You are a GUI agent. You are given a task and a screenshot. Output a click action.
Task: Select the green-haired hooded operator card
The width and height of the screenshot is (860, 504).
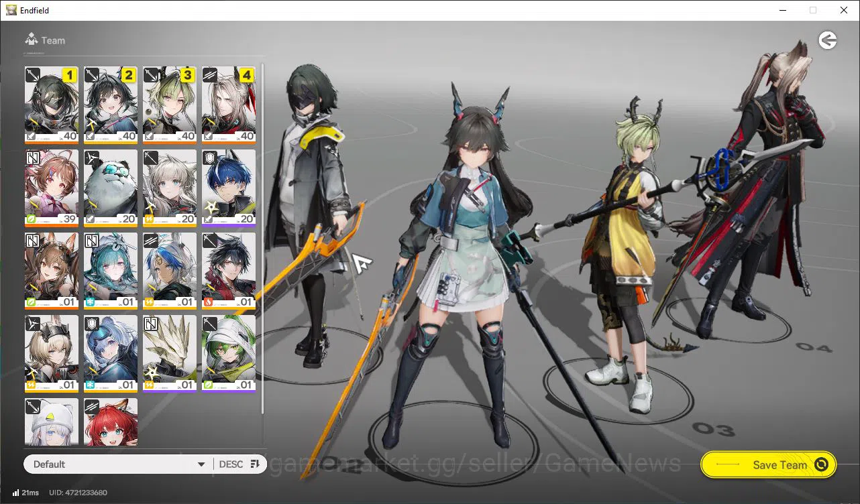pos(229,354)
